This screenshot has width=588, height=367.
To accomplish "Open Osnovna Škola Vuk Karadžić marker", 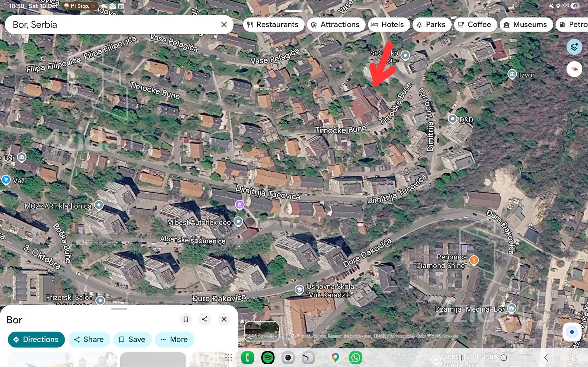I will click(299, 290).
